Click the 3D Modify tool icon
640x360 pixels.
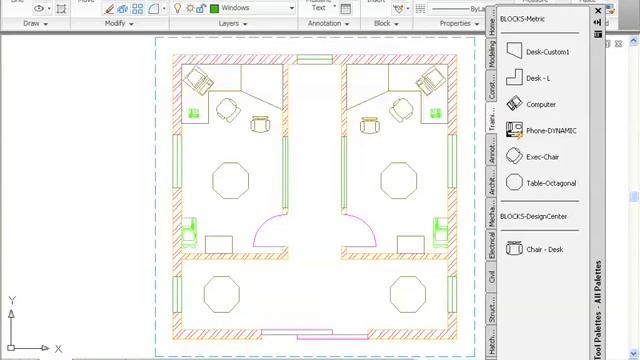coord(122,9)
